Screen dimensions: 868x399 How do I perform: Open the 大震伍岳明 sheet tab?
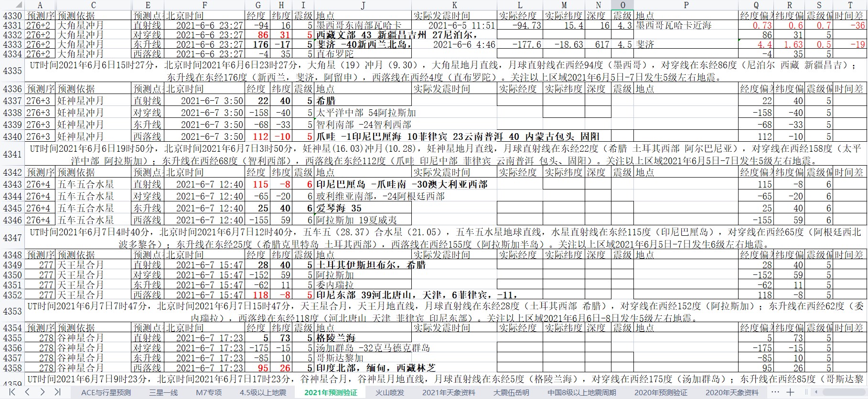coord(511,392)
